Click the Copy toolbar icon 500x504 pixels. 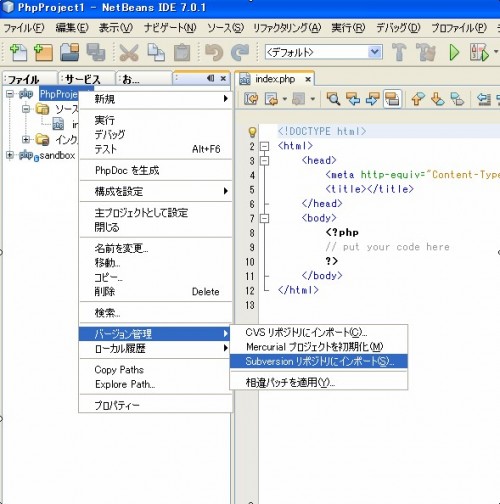[156, 52]
